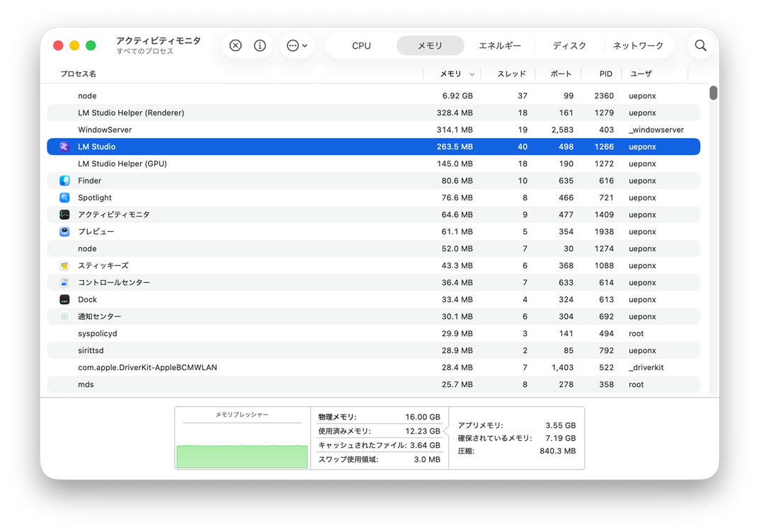Click the Finder icon in process list

pos(64,180)
